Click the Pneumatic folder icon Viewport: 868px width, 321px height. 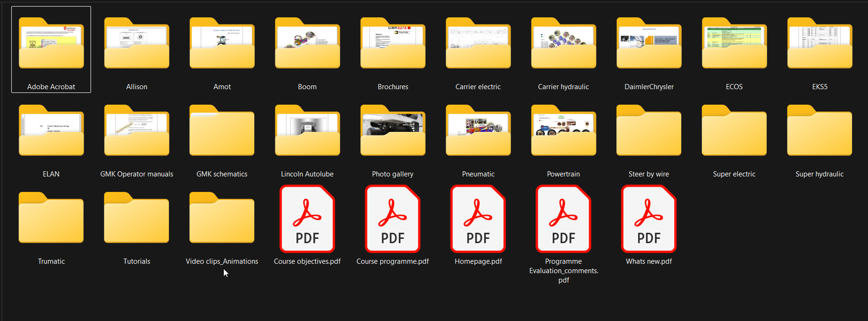click(478, 130)
